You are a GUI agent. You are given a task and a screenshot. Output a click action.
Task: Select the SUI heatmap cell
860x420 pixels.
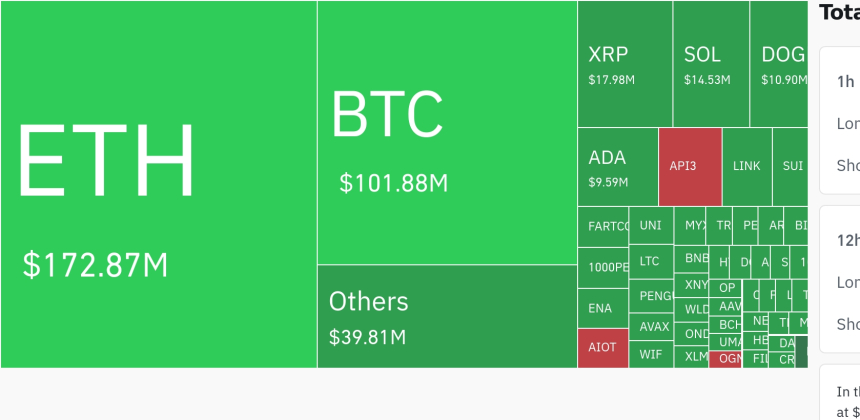(x=791, y=166)
